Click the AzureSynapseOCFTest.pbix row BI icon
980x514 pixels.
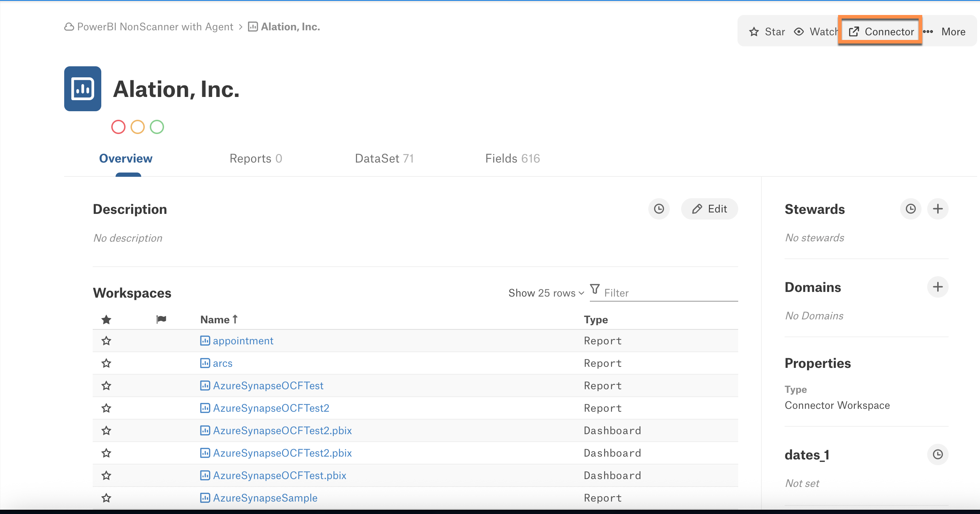[205, 475]
